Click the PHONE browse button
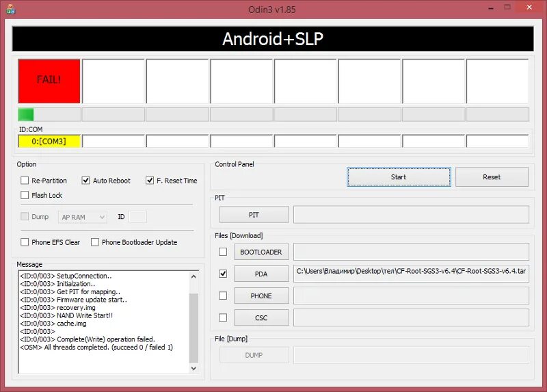Screen dimensions: 547x392 [x=261, y=296]
